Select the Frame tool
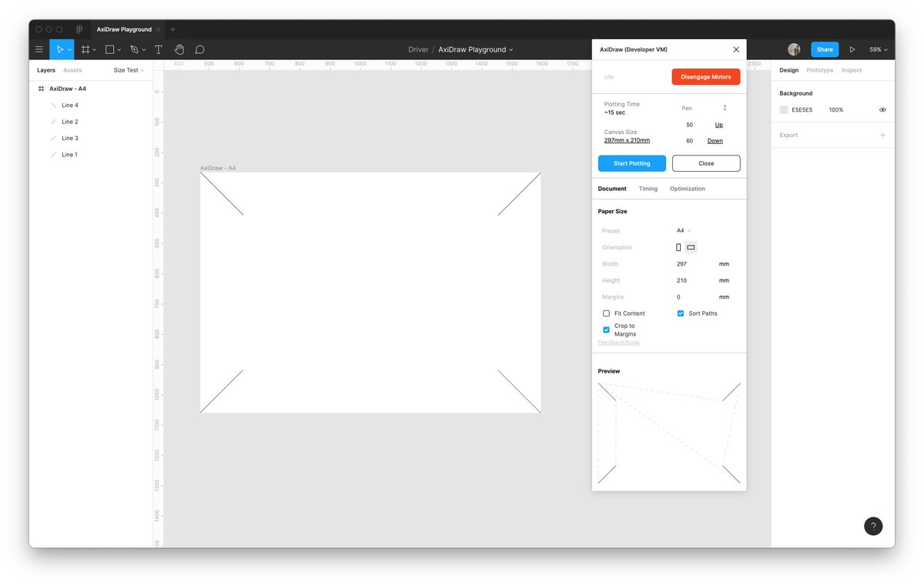Screen dimensions: 924x586 click(x=85, y=49)
